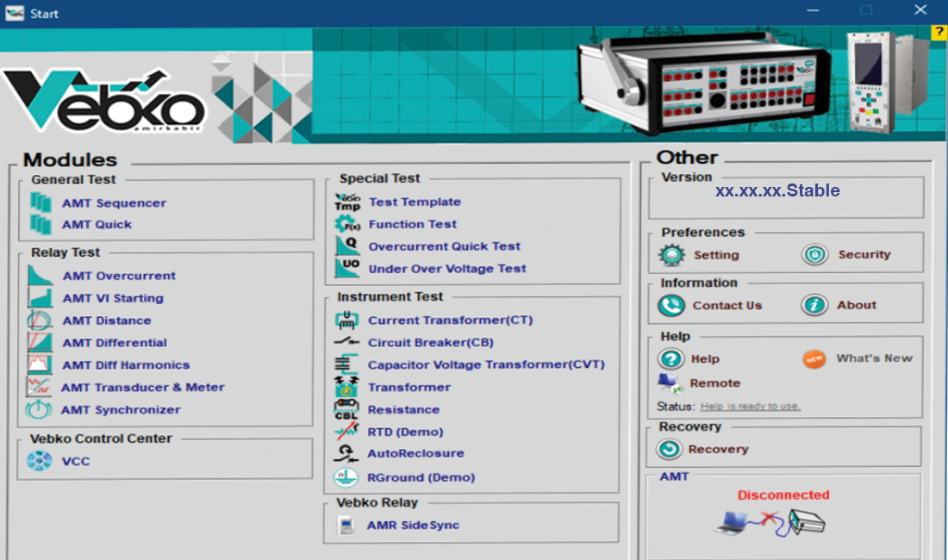Launch Under Over Voltage Test label

point(447,268)
